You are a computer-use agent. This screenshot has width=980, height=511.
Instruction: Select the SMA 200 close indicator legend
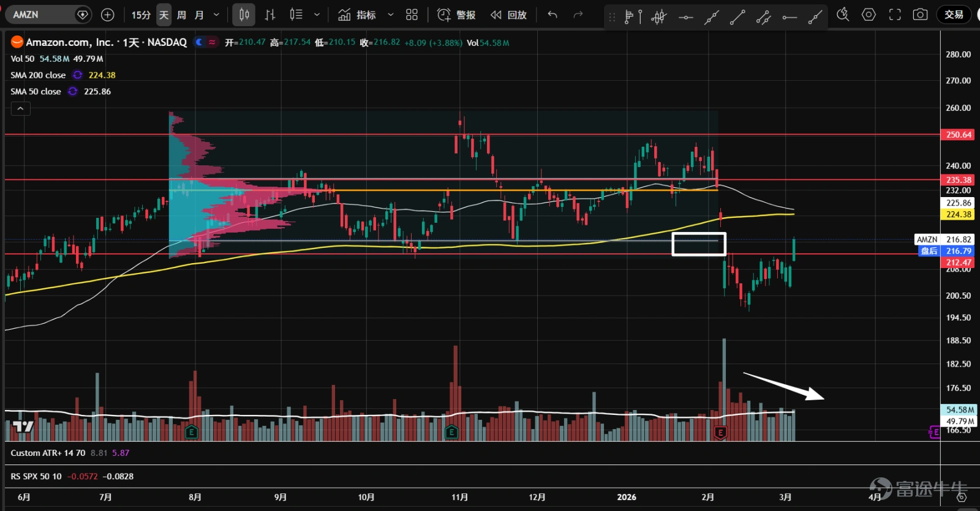tap(38, 75)
